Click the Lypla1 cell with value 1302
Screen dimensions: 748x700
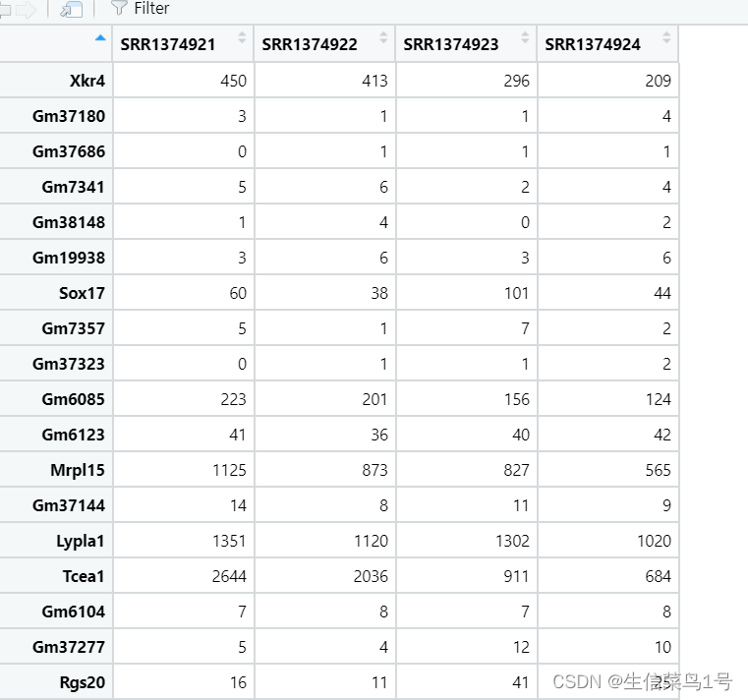[x=467, y=541]
